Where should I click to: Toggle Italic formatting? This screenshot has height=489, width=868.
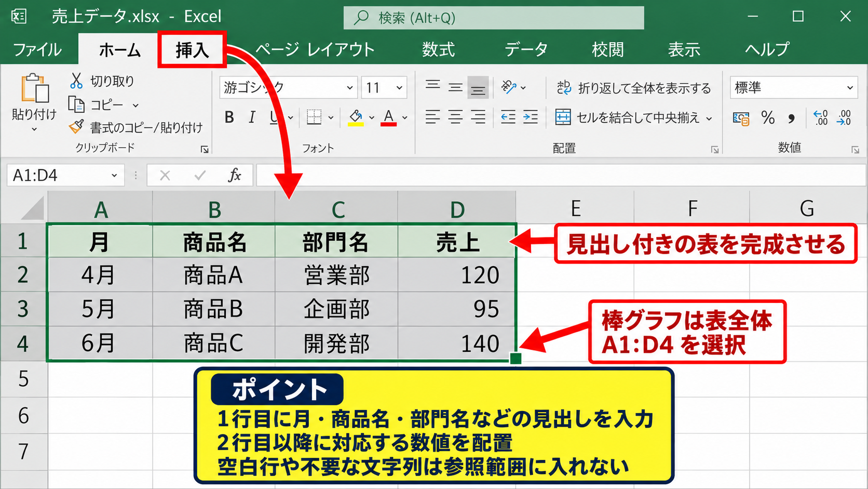pyautogui.click(x=252, y=117)
